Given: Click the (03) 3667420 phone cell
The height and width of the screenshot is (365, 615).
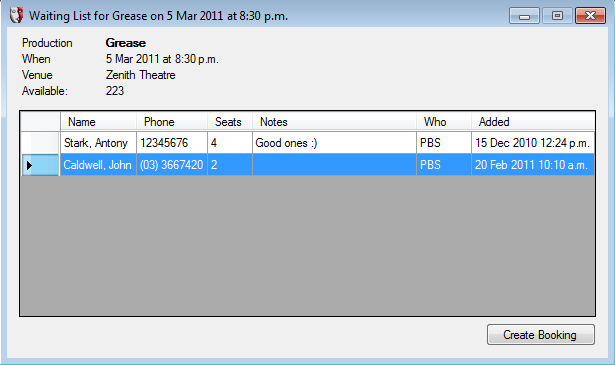Looking at the screenshot, I should click(172, 165).
